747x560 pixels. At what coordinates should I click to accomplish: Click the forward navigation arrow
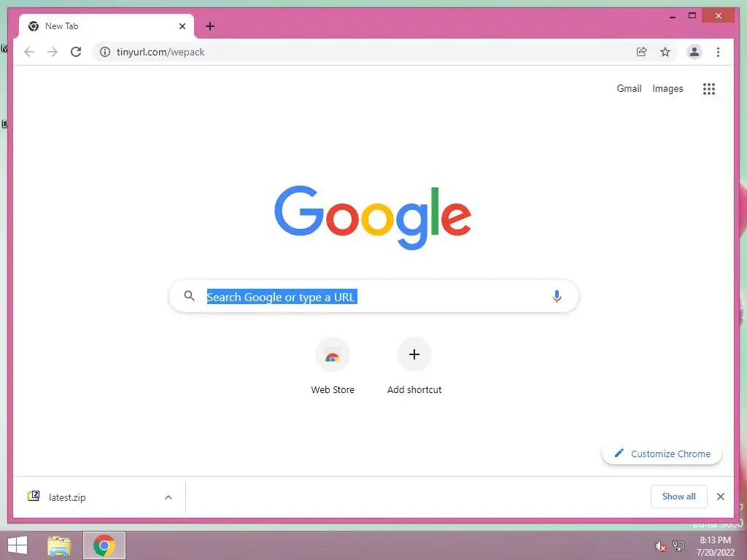[53, 52]
